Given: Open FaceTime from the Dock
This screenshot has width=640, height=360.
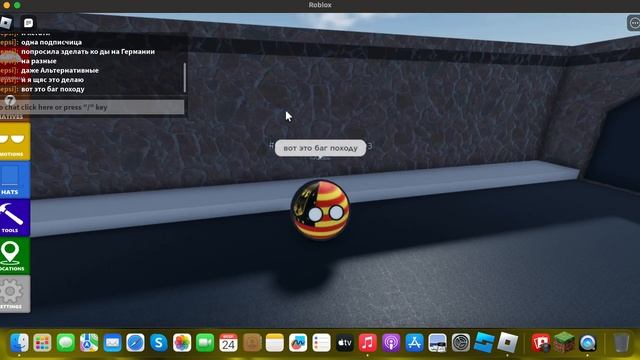Looking at the screenshot, I should click(x=205, y=342).
